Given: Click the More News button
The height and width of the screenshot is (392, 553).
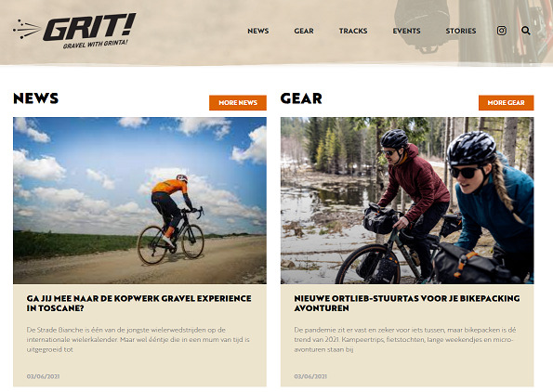Looking at the screenshot, I should [238, 102].
